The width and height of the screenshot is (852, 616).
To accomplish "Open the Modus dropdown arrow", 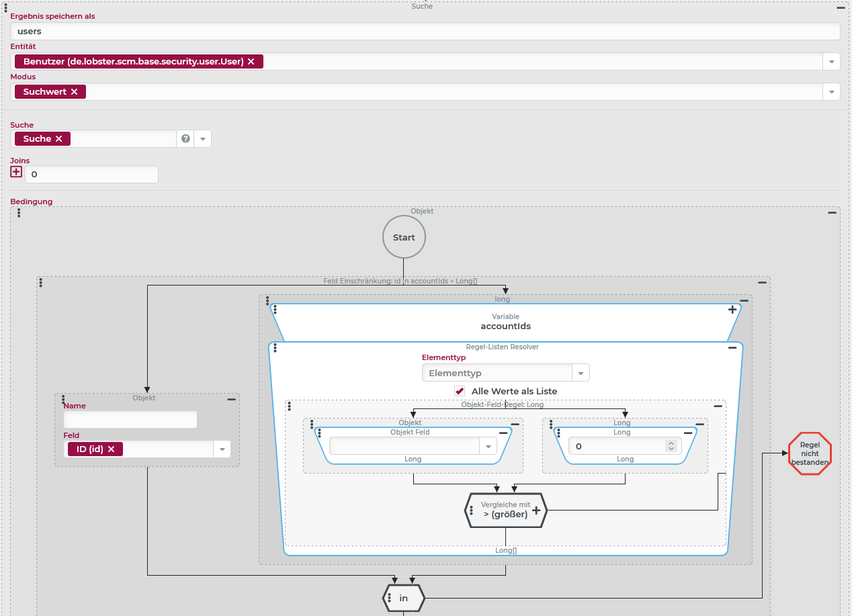I will (831, 92).
